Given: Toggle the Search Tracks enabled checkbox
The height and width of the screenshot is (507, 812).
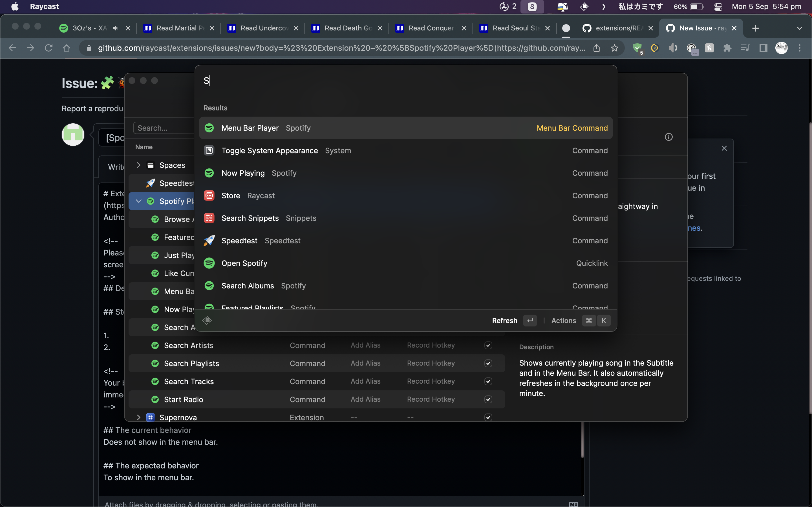Looking at the screenshot, I should click(488, 381).
